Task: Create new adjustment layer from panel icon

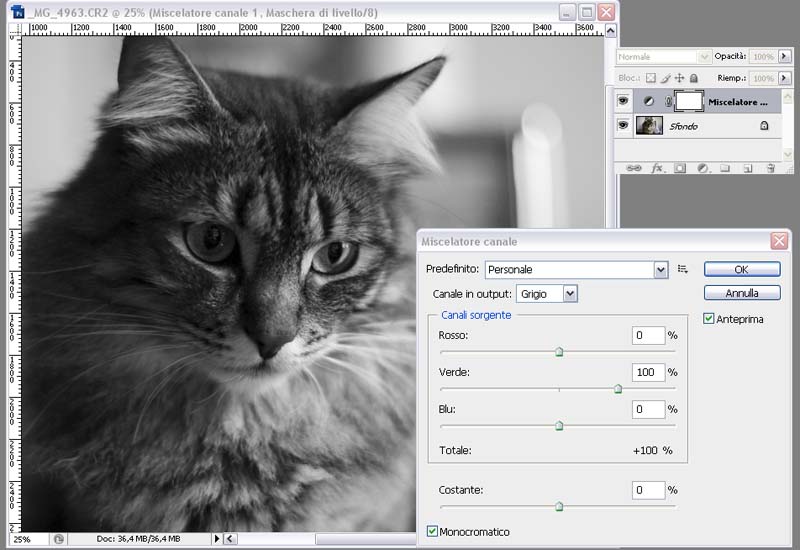Action: [702, 169]
